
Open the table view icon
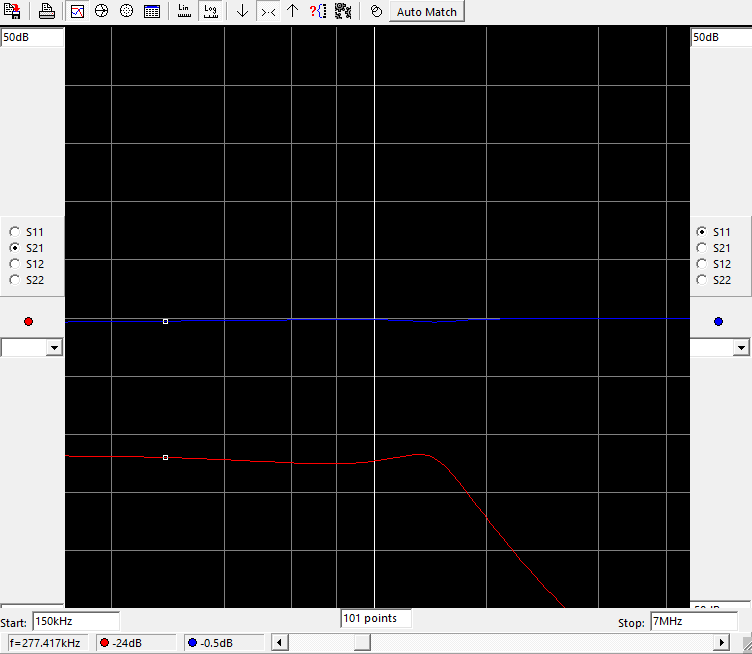click(x=152, y=11)
